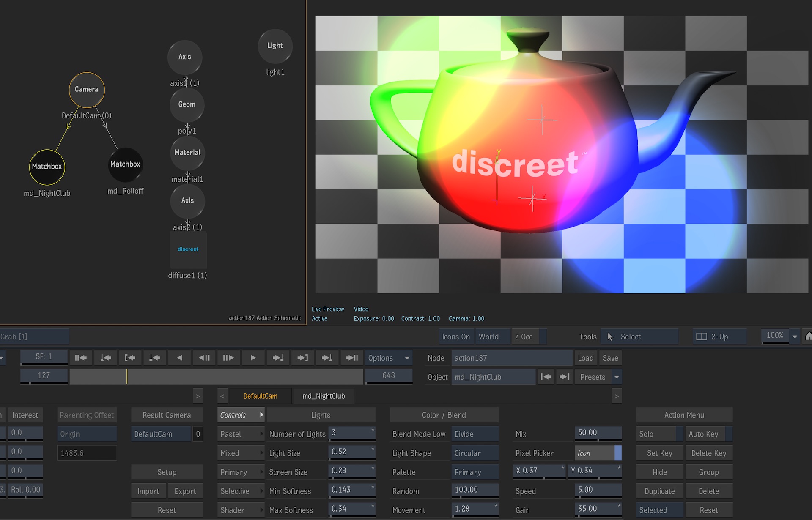Select the material1 Material node

click(187, 153)
